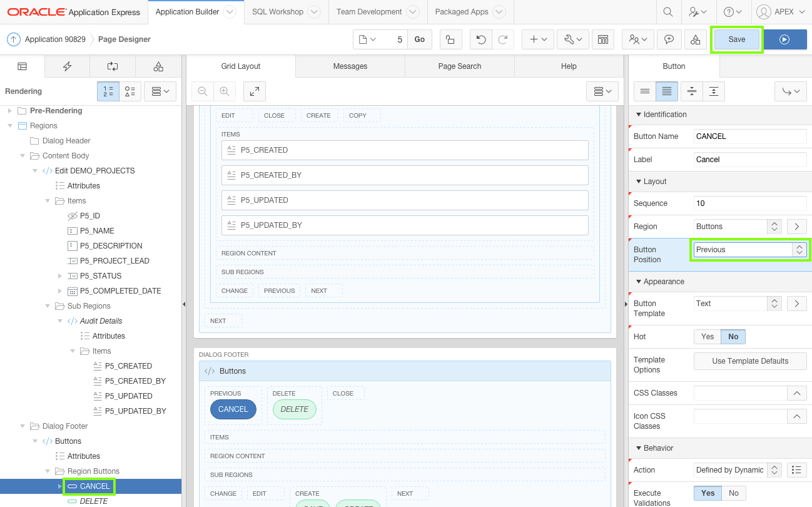Viewport: 812px width, 507px height.
Task: Click the Redo toolbar icon
Action: click(504, 39)
